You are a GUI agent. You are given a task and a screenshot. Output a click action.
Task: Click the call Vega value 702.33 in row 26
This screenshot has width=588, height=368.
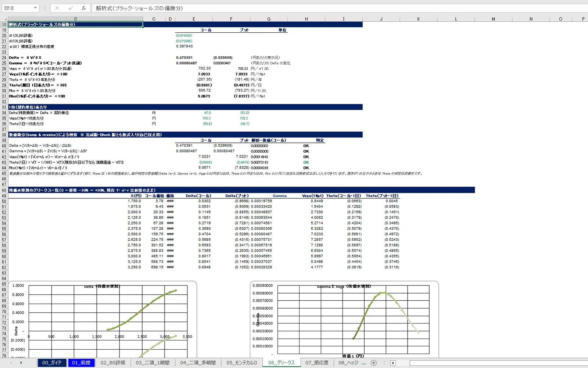tap(205, 68)
